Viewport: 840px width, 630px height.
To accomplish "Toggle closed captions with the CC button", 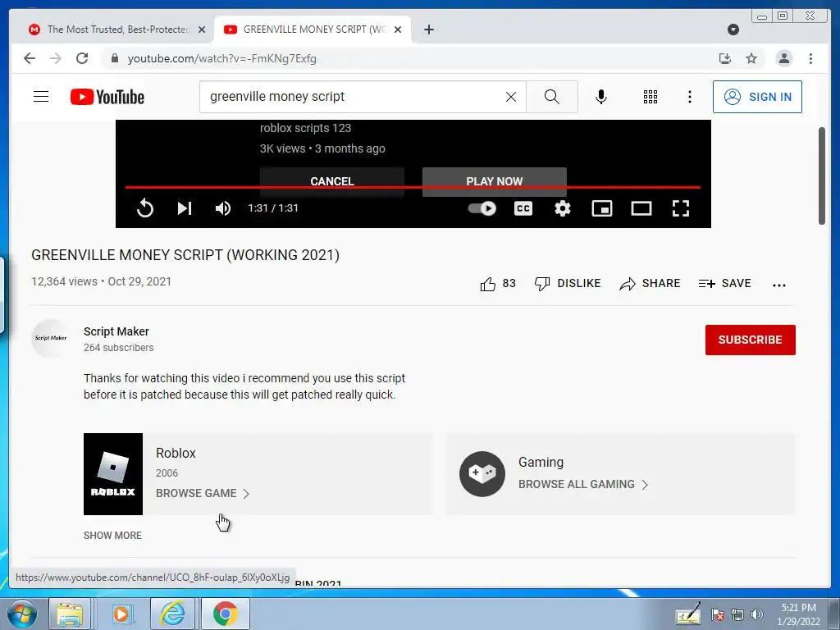I will 523,208.
